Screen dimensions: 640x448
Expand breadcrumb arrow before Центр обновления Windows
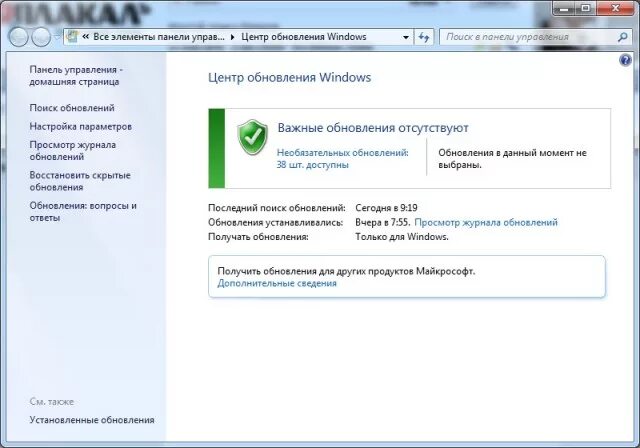[233, 37]
